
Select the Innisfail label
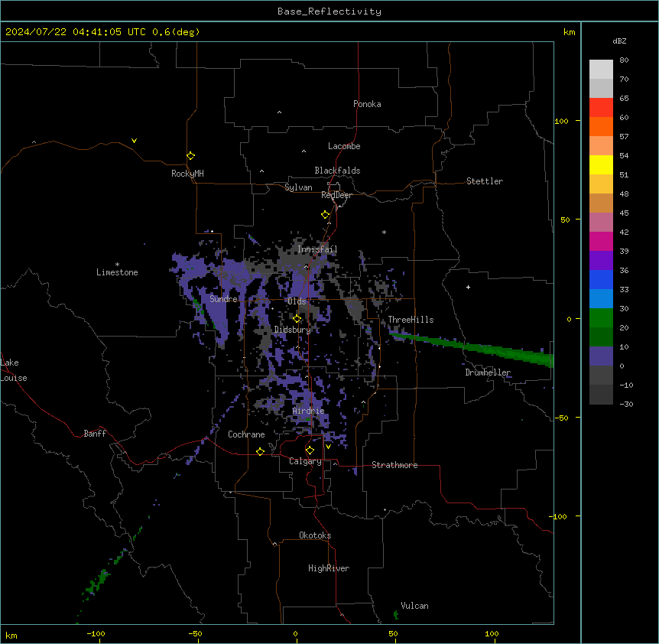(x=317, y=249)
